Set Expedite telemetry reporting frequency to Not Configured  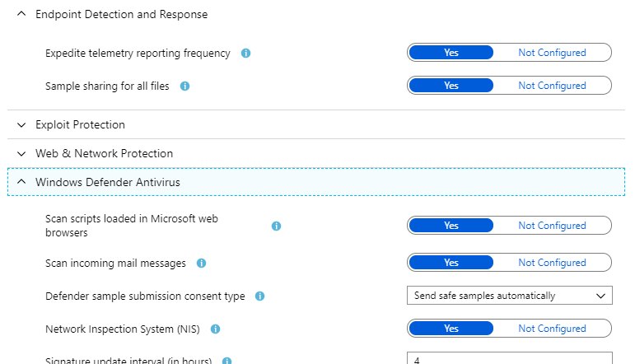[552, 53]
